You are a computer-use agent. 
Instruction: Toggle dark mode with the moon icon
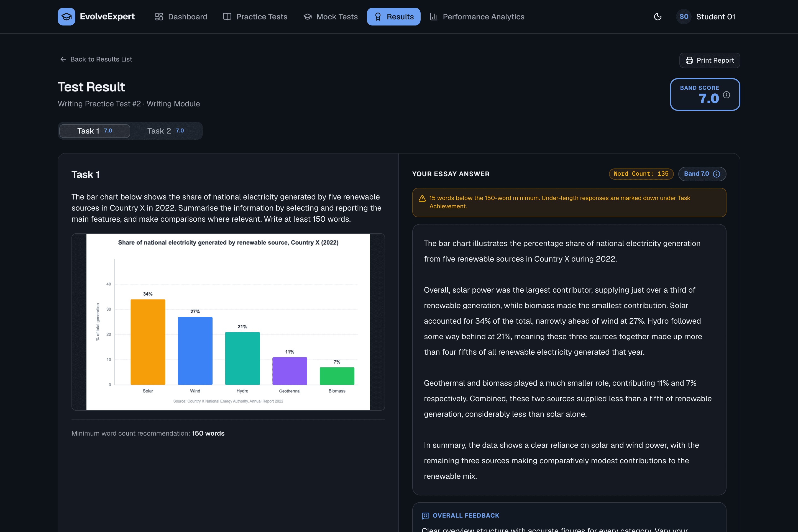[x=658, y=17]
